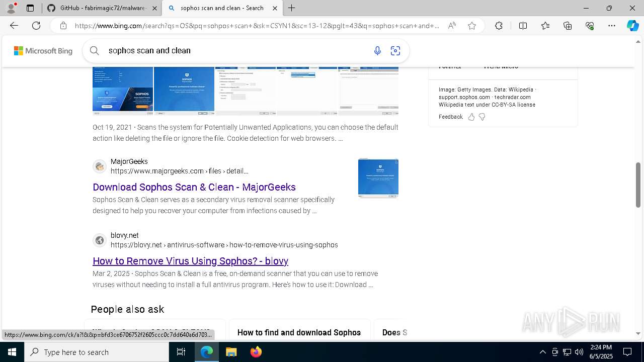Image resolution: width=644 pixels, height=362 pixels.
Task: Open Download Sophos Scan & Clean - MajorGeeks
Action: (x=194, y=187)
